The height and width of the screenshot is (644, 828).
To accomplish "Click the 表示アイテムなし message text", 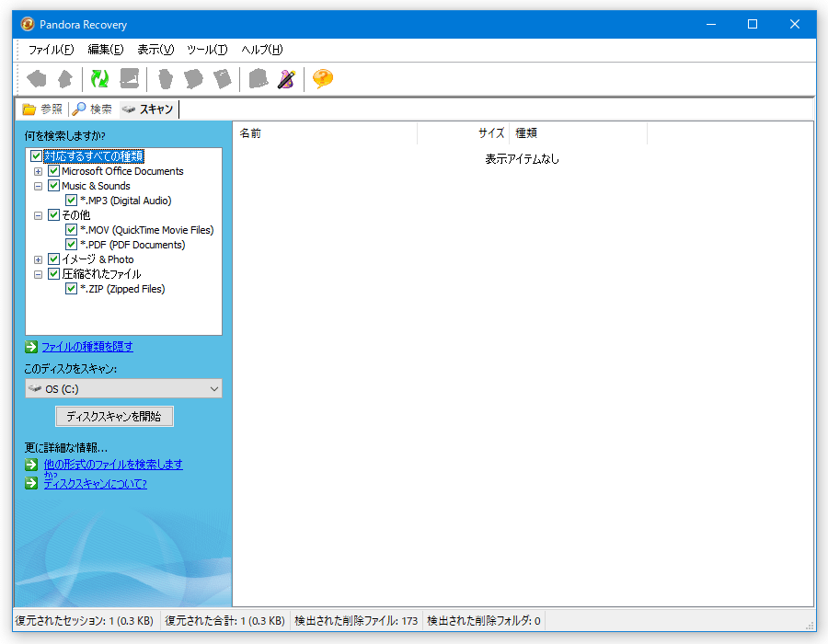I will tap(523, 159).
